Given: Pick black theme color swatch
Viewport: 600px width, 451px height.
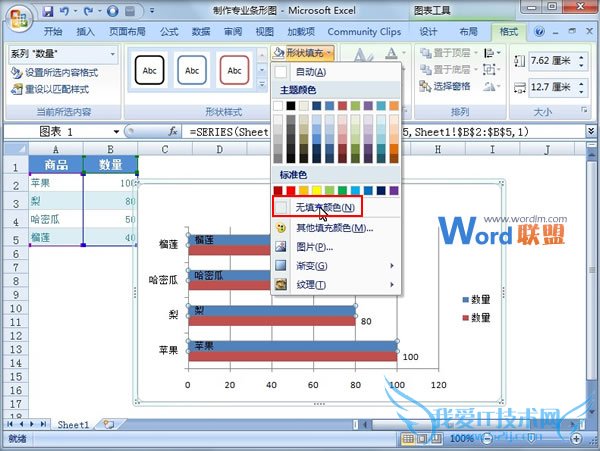Looking at the screenshot, I should point(291,106).
